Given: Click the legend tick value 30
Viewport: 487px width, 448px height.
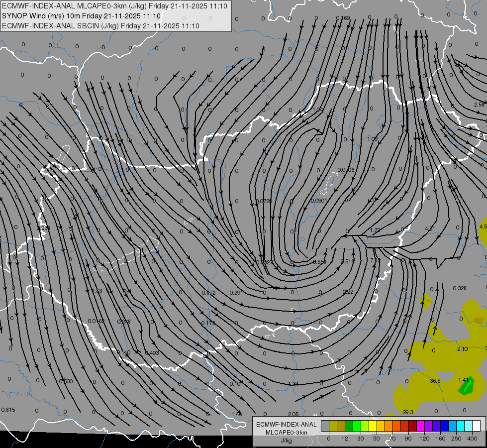Looking at the screenshot, I should tap(360, 439).
